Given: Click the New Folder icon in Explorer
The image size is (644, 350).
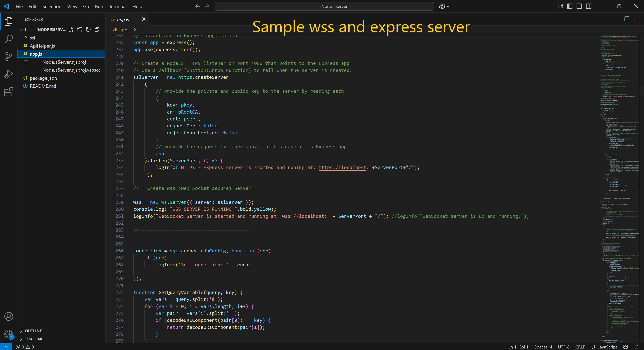Looking at the screenshot, I should coord(80,30).
